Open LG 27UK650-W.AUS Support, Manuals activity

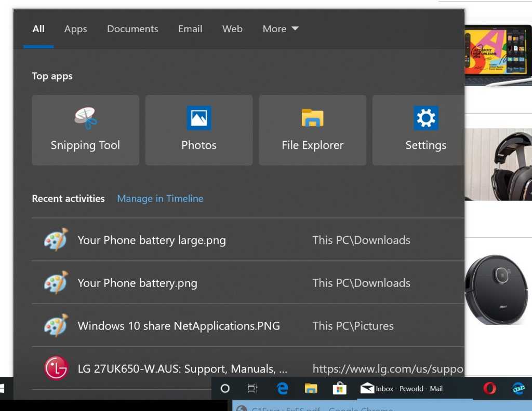248,368
